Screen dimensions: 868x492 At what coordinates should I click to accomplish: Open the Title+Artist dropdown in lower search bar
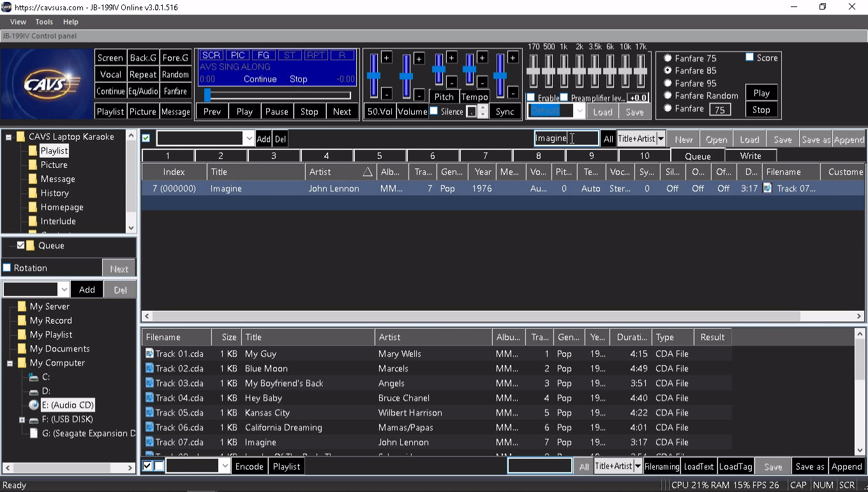(637, 466)
